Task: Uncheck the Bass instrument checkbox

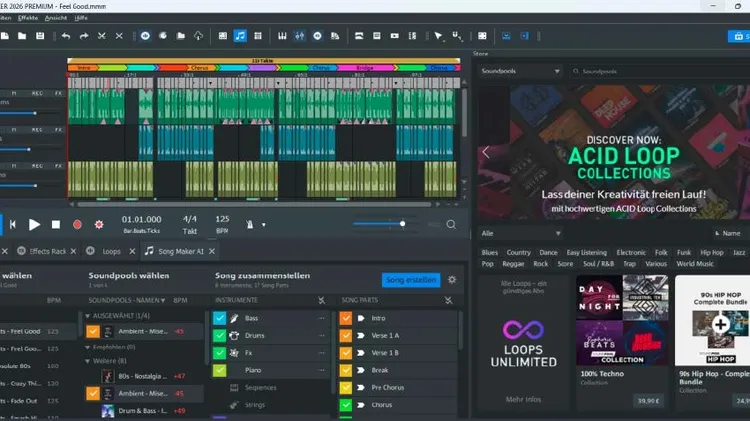Action: (x=219, y=318)
